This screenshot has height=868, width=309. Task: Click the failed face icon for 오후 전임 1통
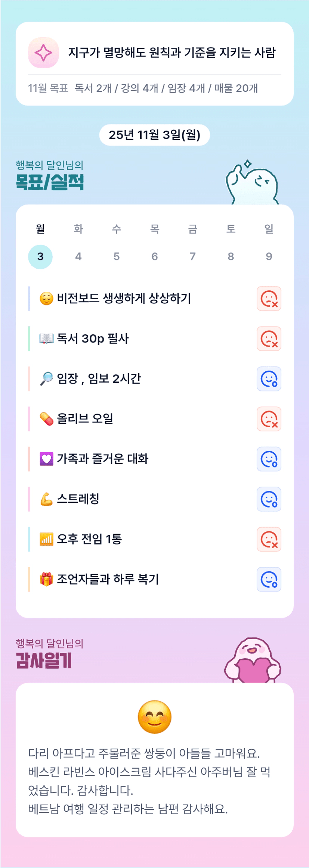click(x=269, y=539)
